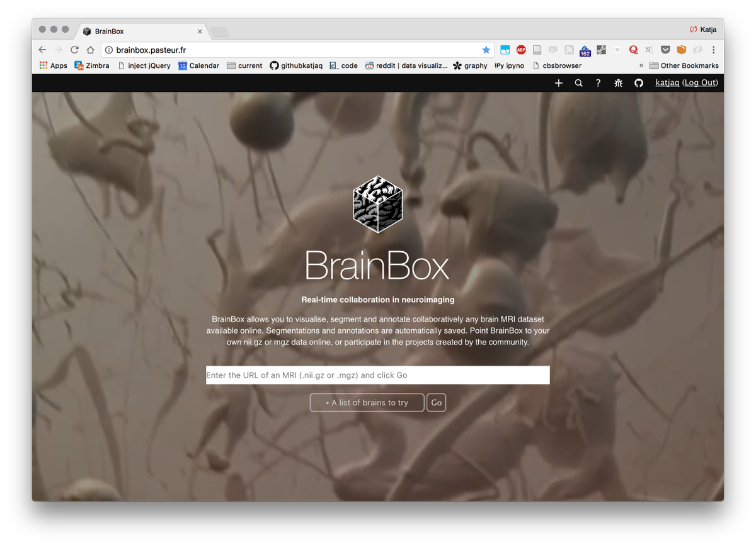Close the BrainBox tab

coord(200,31)
